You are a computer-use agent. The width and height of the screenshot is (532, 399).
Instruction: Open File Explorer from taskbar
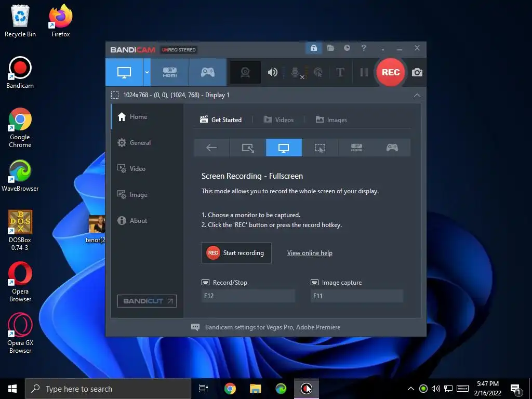tap(255, 389)
